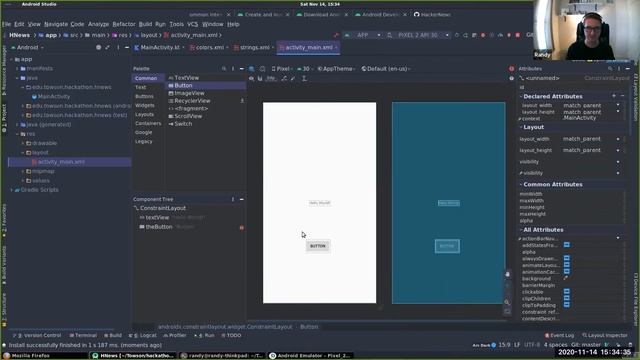This screenshot has width=640, height=360.
Task: Click build hammer icon near run configuration
Action: click(336, 35)
